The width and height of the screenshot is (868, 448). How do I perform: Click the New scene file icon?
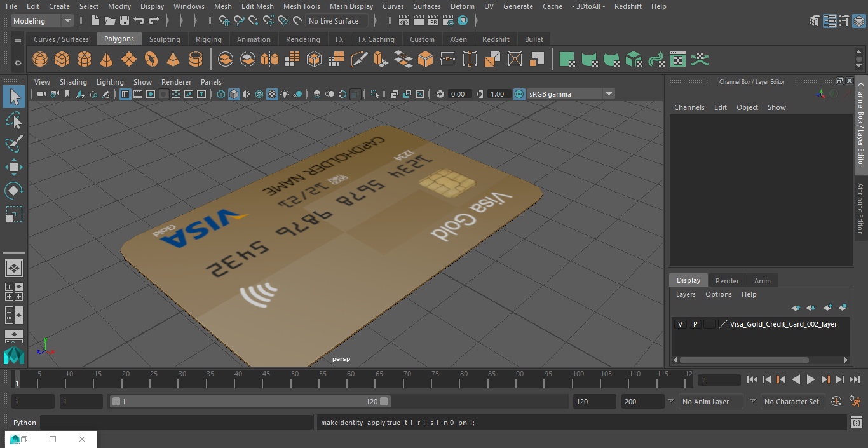click(95, 21)
